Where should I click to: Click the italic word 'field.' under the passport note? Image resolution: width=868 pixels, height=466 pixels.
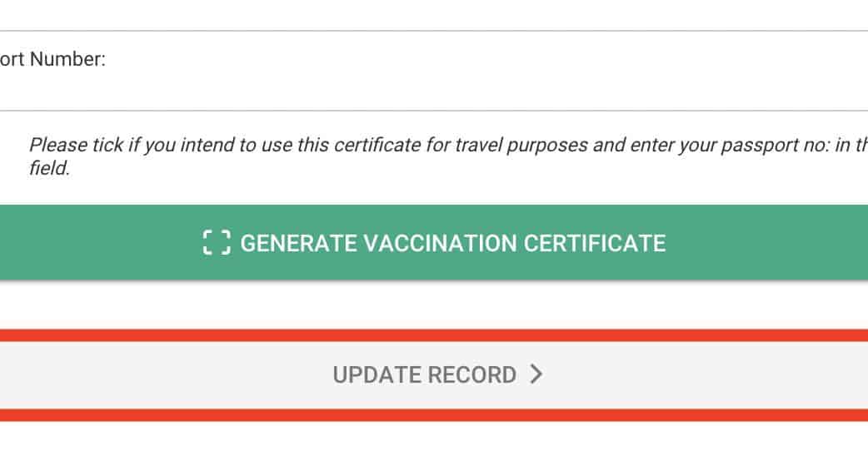[49, 167]
